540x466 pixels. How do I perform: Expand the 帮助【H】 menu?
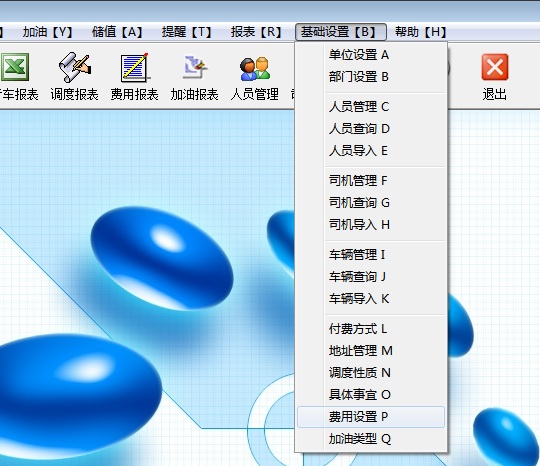[420, 32]
